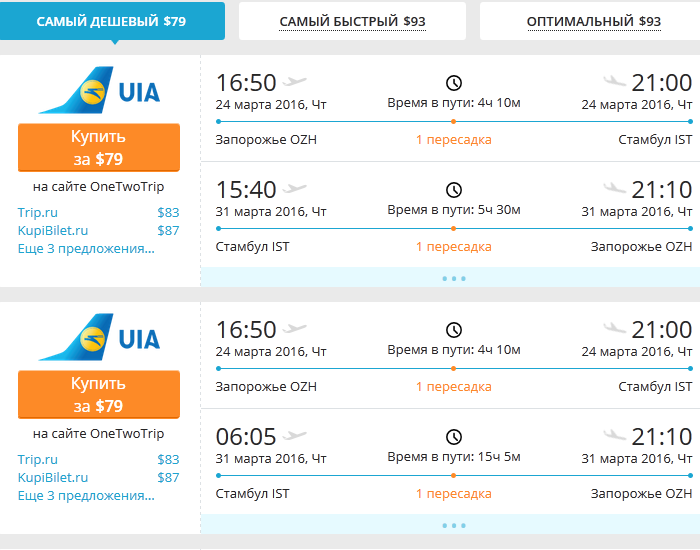This screenshot has height=550, width=700.
Task: Click the UIA airline logo in first result
Action: (x=98, y=91)
